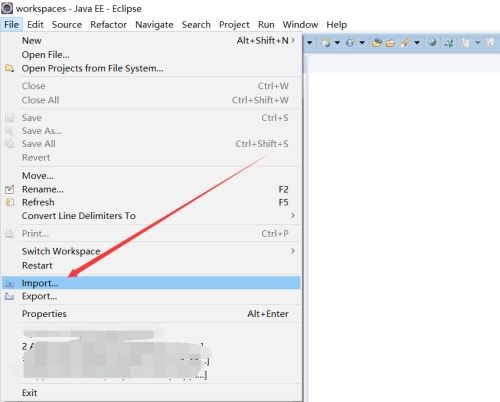
Task: Choose Open File... from File menu
Action: click(152, 55)
